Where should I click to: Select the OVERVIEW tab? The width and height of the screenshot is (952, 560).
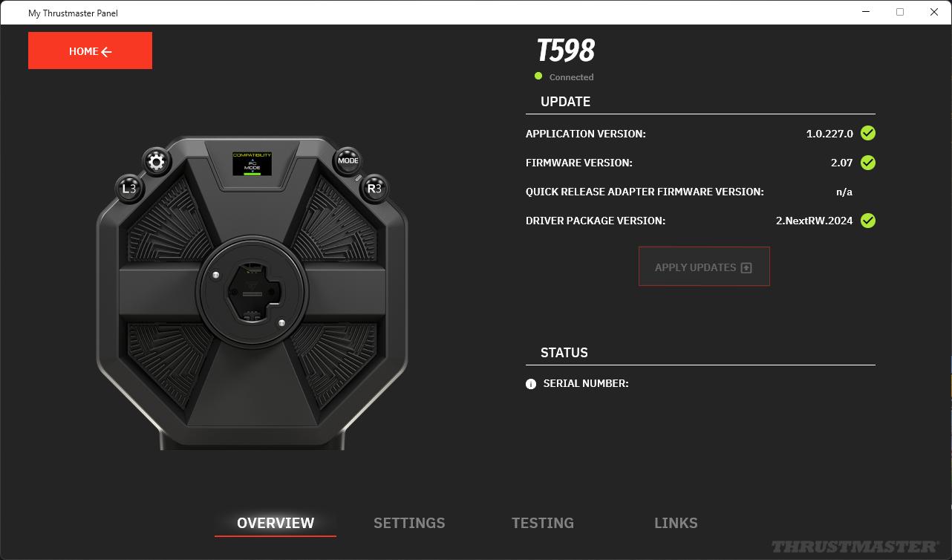[276, 523]
